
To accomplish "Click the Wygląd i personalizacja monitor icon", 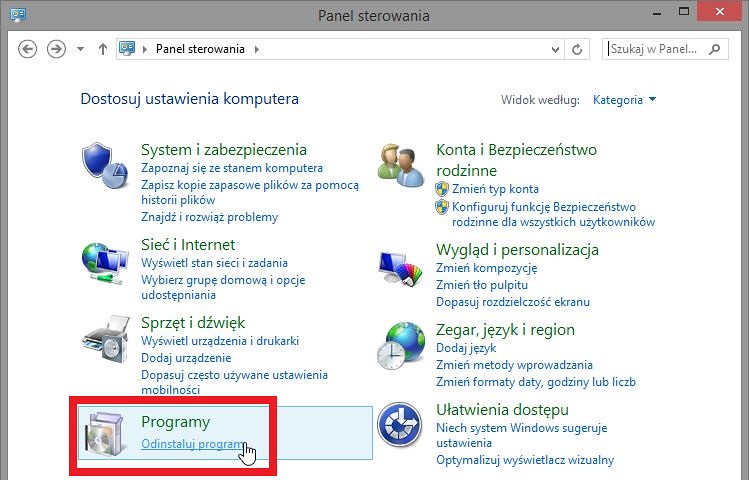I will tap(400, 268).
